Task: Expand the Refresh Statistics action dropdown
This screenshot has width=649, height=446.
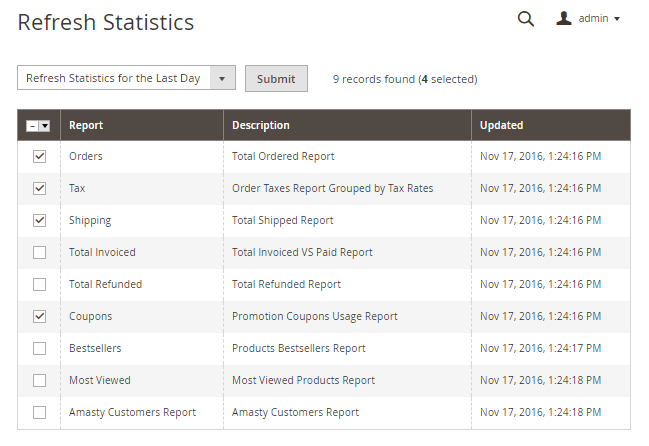Action: coord(224,79)
